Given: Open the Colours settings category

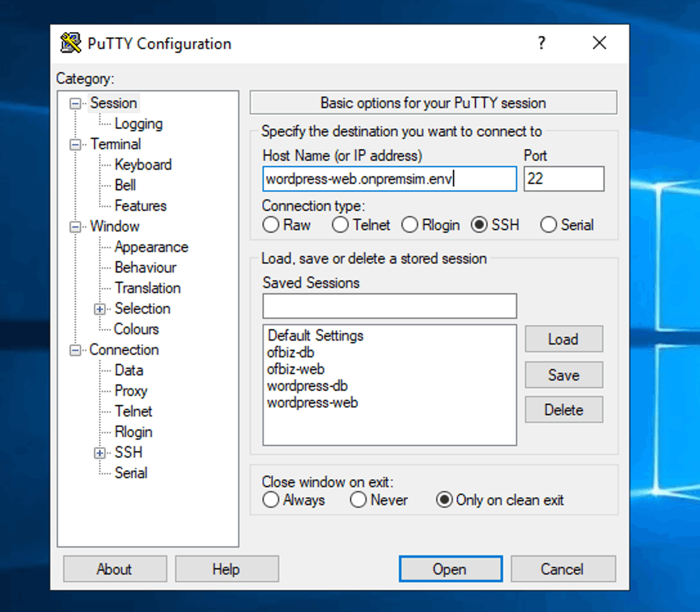Looking at the screenshot, I should pos(136,328).
